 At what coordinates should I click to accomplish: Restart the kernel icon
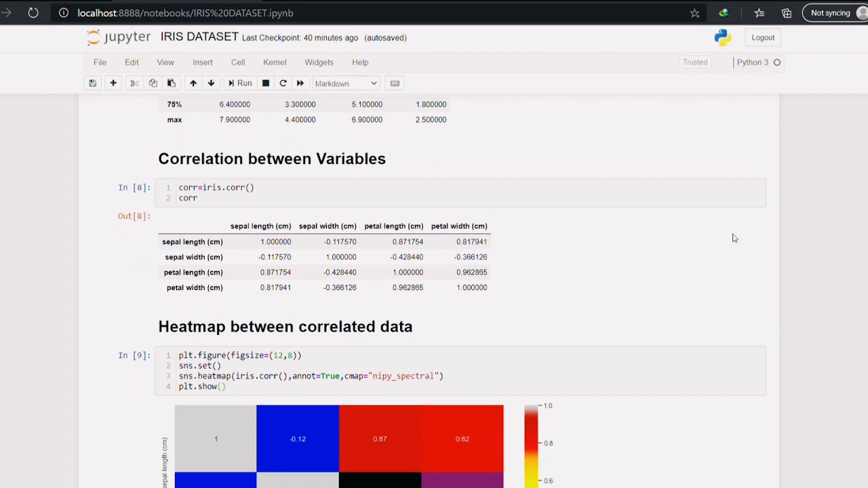(283, 83)
